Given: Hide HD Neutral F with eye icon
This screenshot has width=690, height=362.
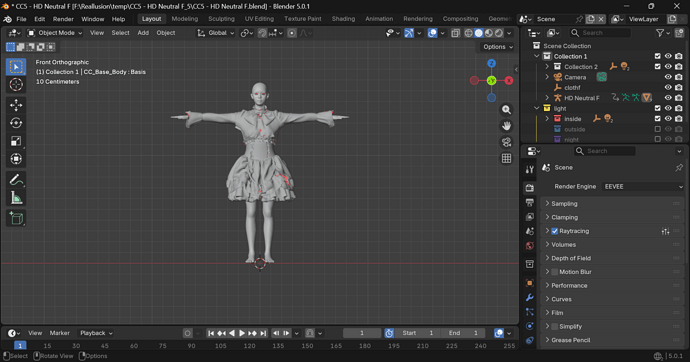Looking at the screenshot, I should pos(668,98).
